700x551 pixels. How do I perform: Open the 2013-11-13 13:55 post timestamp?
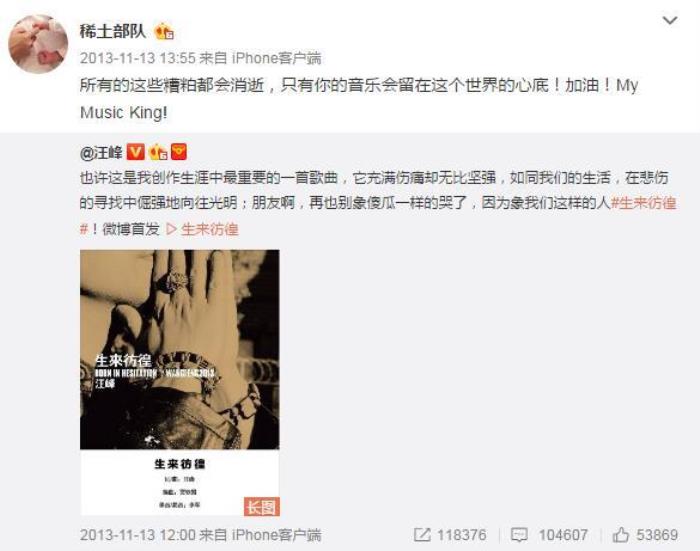coord(138,58)
